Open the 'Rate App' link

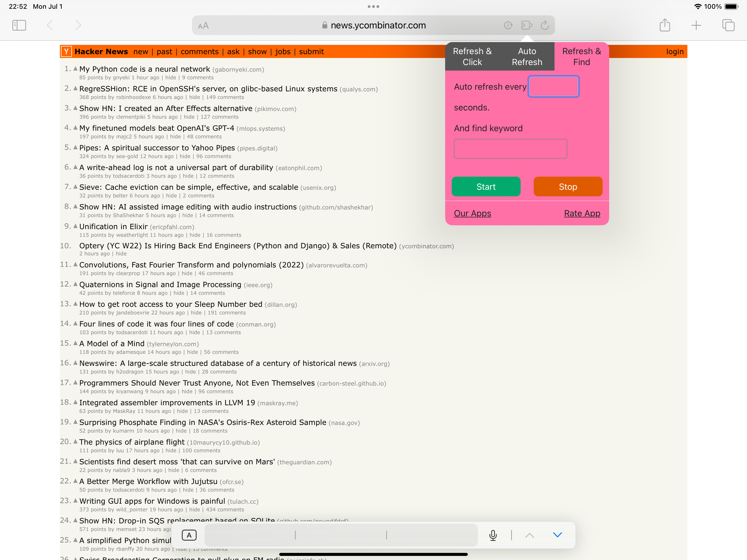pyautogui.click(x=582, y=214)
